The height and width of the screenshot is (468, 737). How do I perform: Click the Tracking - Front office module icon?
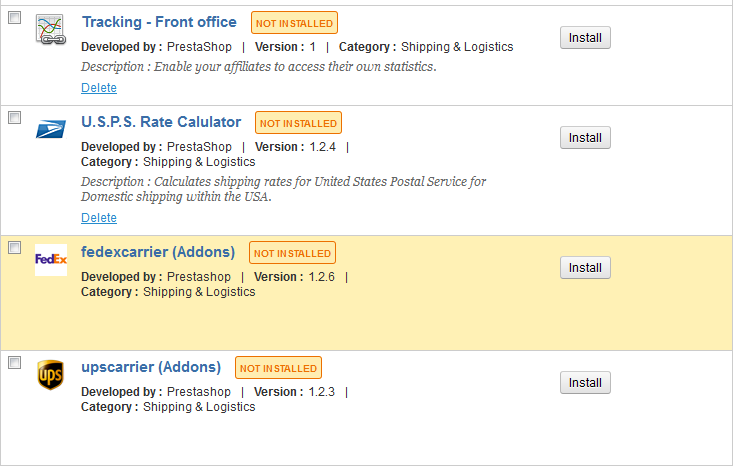pyautogui.click(x=50, y=30)
